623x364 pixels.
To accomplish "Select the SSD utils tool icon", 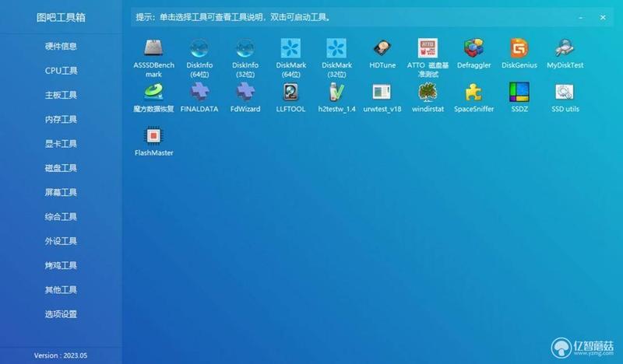I will pos(565,92).
